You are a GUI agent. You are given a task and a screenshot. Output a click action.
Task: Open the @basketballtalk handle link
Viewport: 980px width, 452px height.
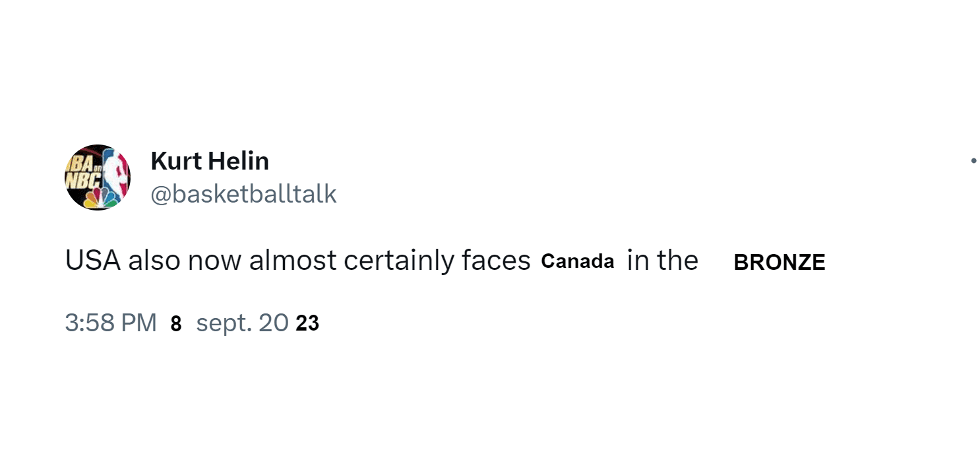point(243,194)
